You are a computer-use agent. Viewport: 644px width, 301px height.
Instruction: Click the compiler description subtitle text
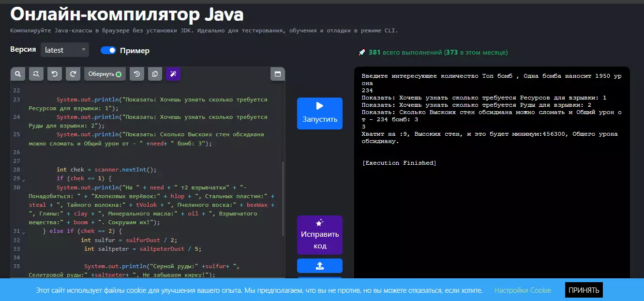[204, 30]
